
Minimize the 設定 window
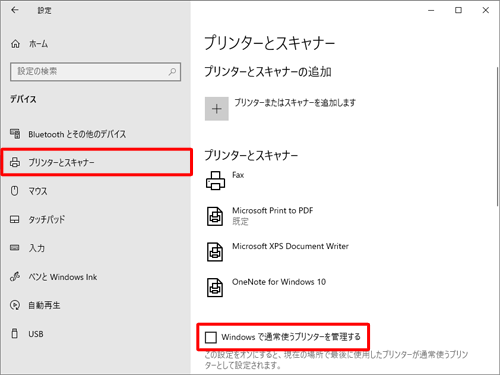coord(431,10)
